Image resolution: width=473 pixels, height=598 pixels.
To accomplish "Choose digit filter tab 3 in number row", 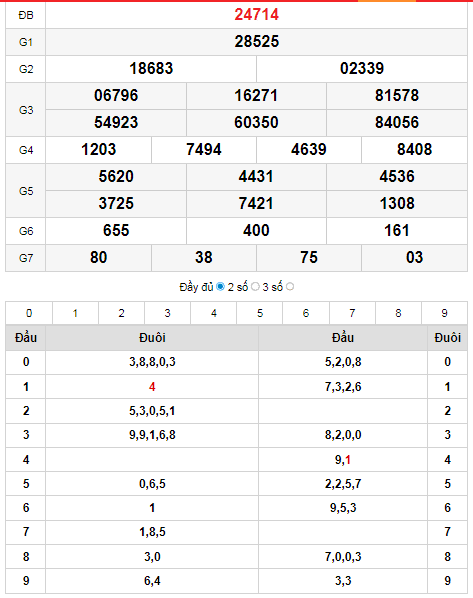I will 167,313.
